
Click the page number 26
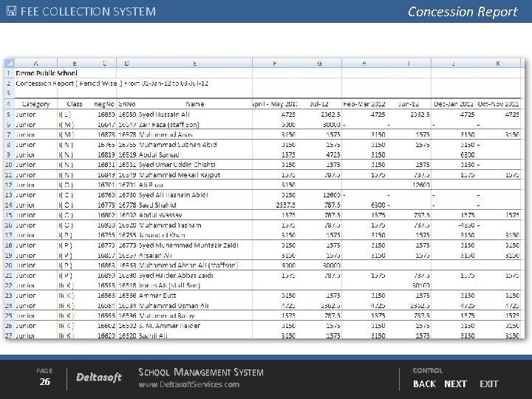tap(44, 382)
